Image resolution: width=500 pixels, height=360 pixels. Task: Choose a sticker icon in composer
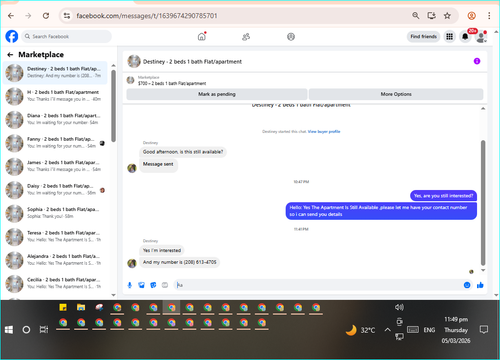point(153,285)
